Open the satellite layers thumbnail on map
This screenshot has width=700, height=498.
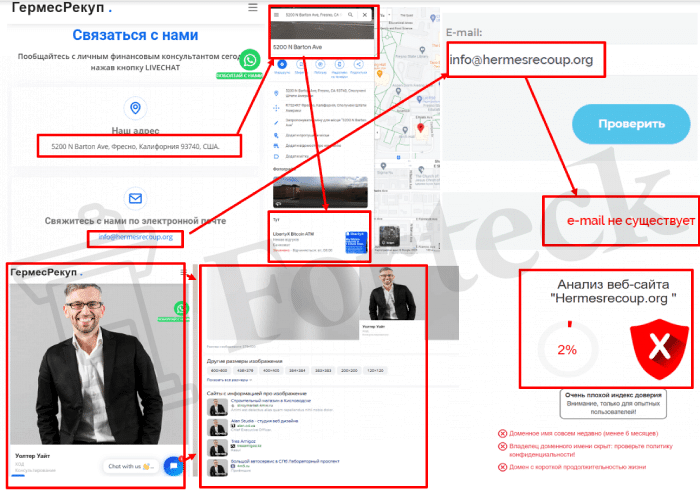click(x=389, y=236)
